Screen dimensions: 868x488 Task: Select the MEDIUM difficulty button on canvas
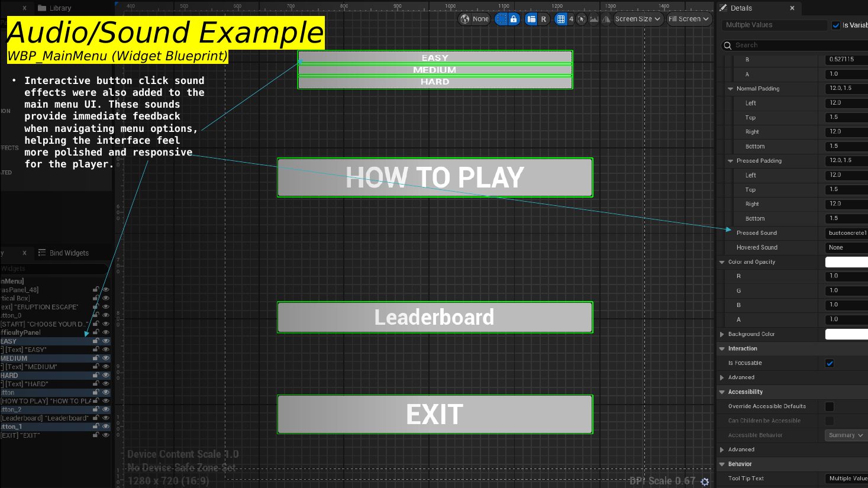pos(435,70)
